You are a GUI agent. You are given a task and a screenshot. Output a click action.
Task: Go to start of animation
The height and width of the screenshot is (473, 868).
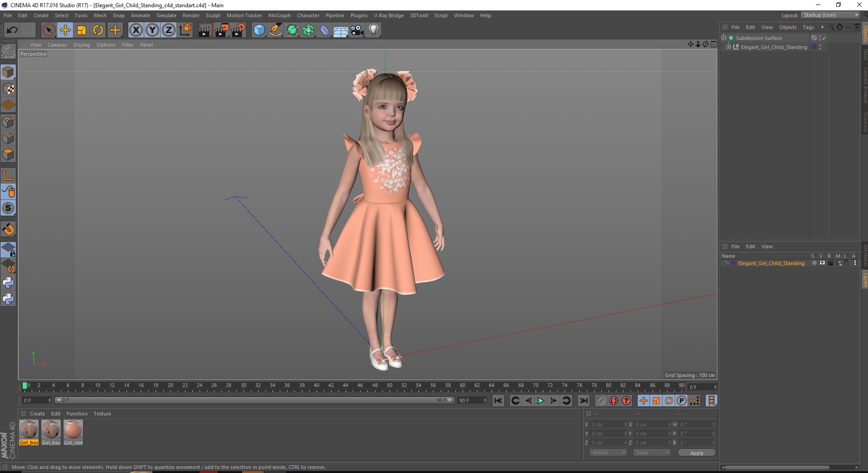coord(498,401)
